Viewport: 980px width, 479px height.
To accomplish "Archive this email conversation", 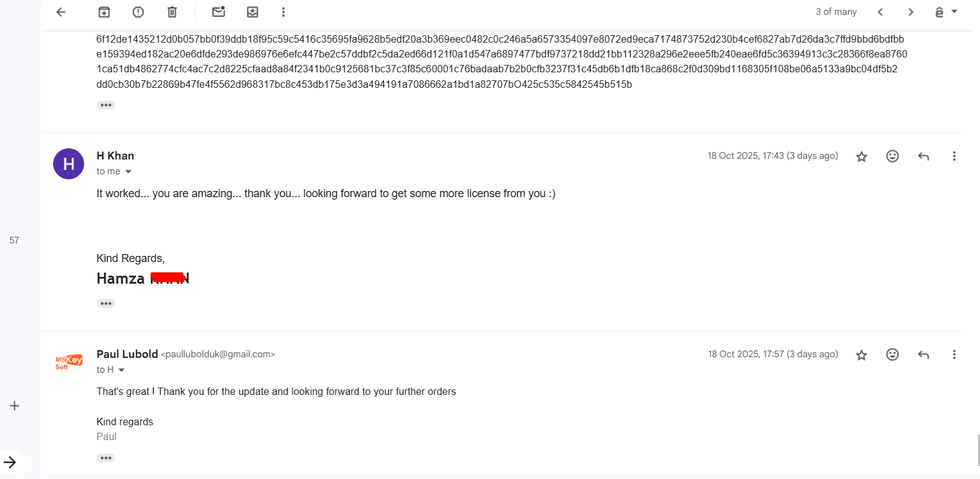I will tap(104, 12).
